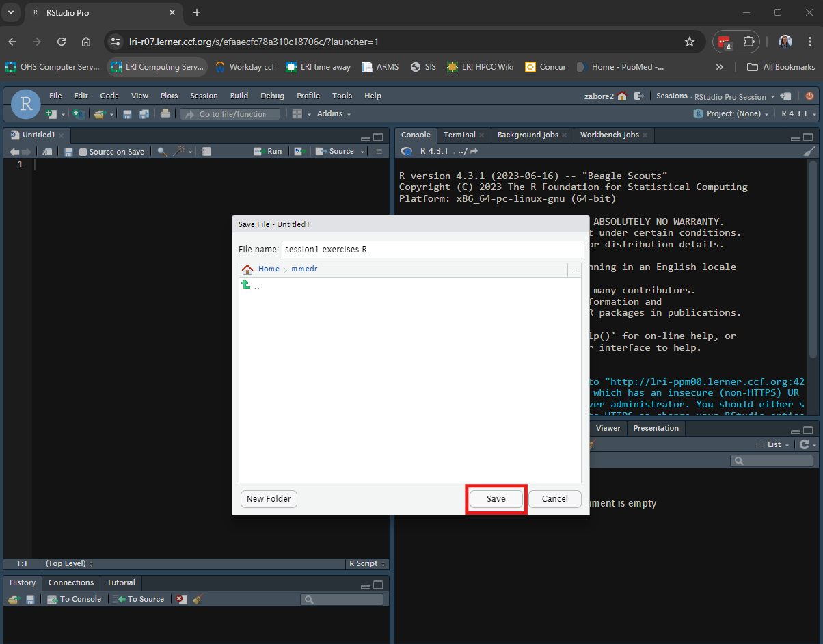The image size is (823, 644).
Task: Switch to the Connections tab
Action: click(71, 583)
